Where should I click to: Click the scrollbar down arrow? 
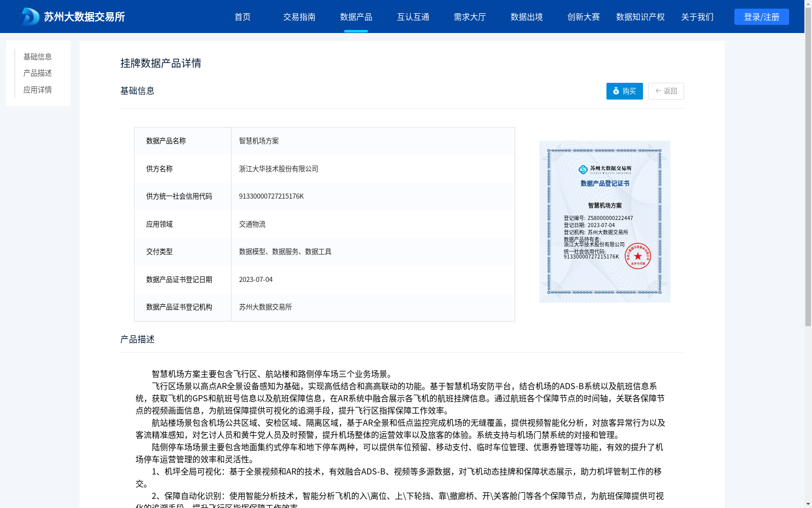[808, 504]
